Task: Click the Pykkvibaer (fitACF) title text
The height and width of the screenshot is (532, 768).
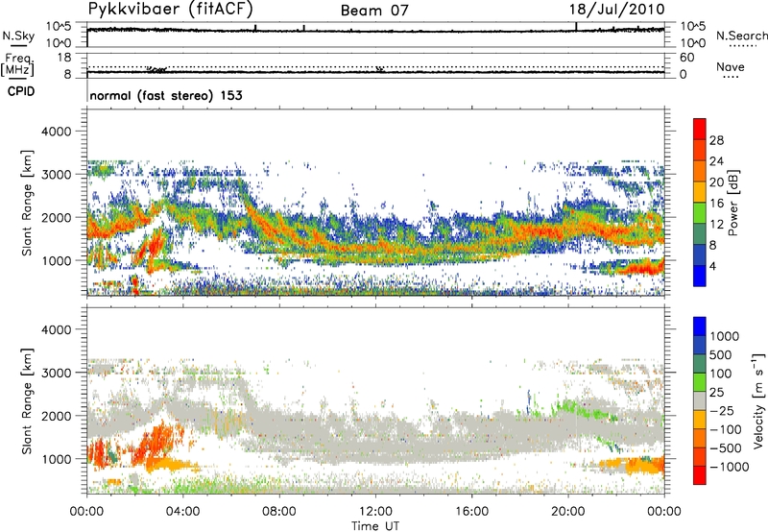Action: point(171,9)
